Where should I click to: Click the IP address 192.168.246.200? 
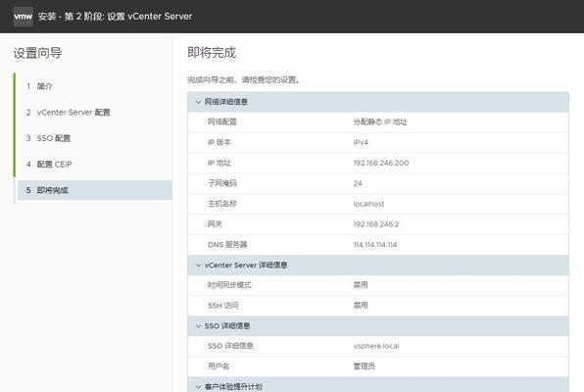[x=380, y=163]
